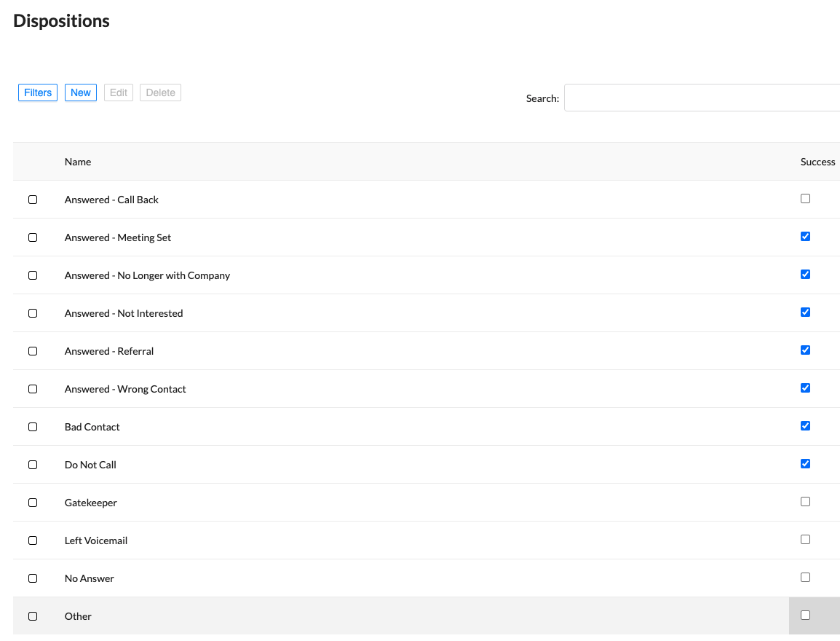This screenshot has height=641, width=840.
Task: Enable Success for Answered - Call Back
Action: 805,198
